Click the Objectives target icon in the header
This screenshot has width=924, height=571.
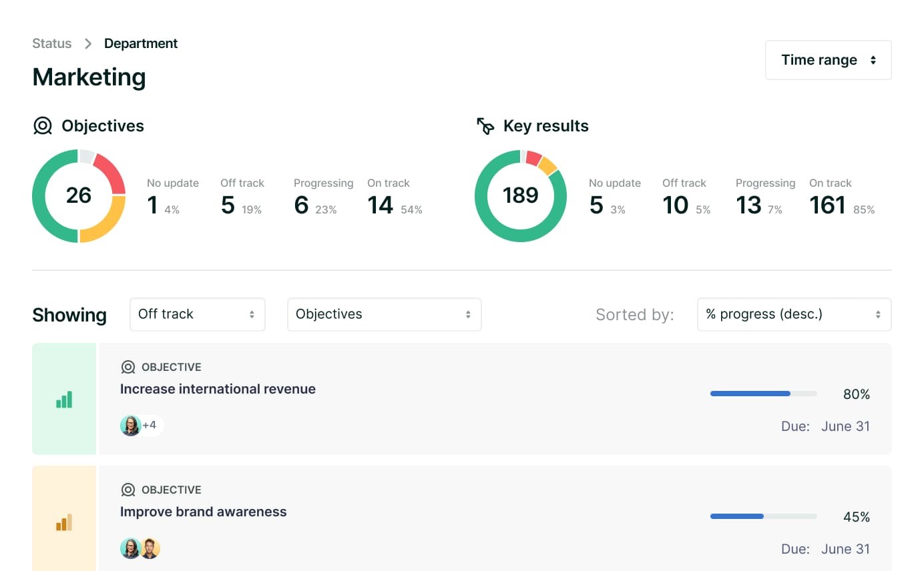click(x=43, y=125)
